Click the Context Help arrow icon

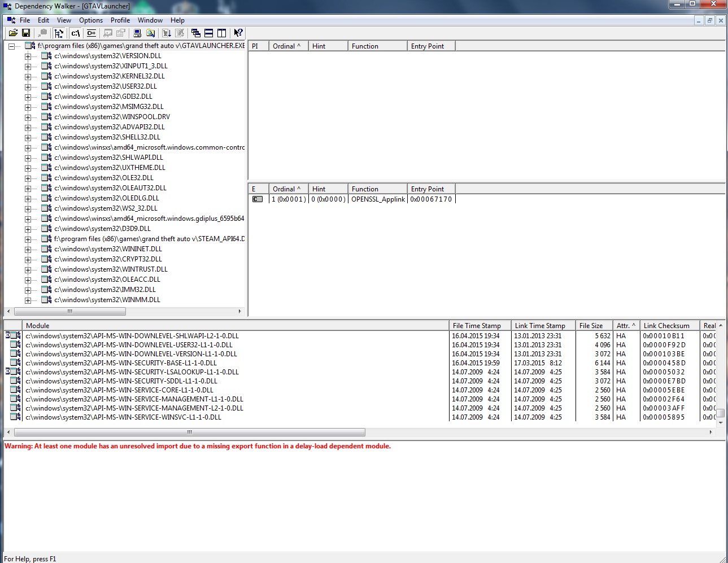pyautogui.click(x=238, y=33)
